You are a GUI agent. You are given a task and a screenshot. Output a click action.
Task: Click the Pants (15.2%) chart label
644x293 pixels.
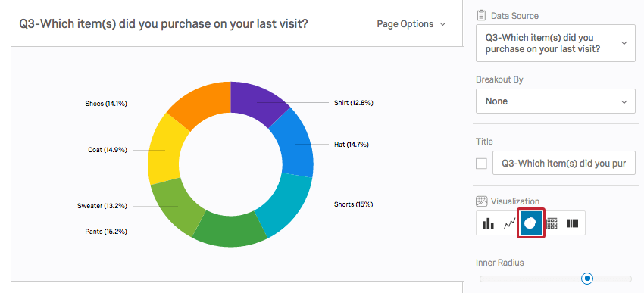pos(106,232)
